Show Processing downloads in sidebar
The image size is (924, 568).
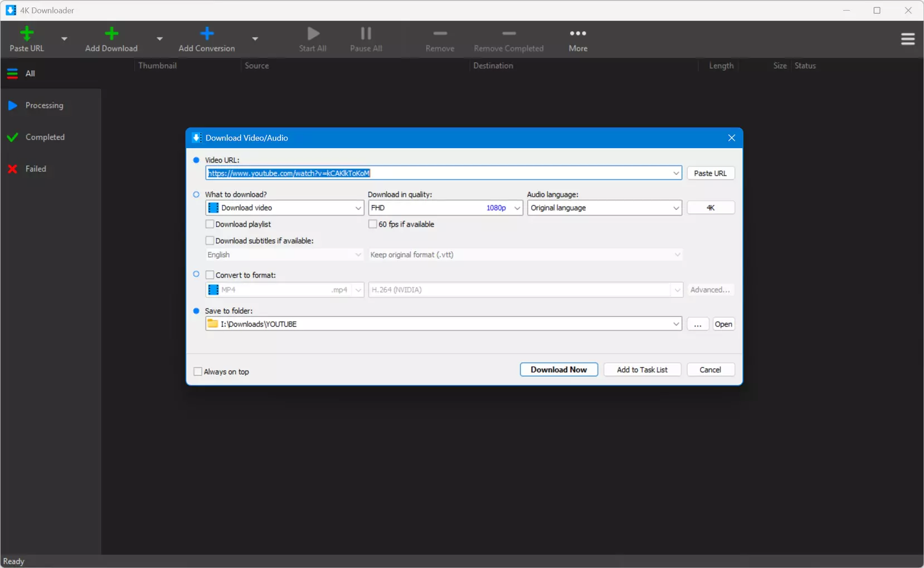(51, 105)
